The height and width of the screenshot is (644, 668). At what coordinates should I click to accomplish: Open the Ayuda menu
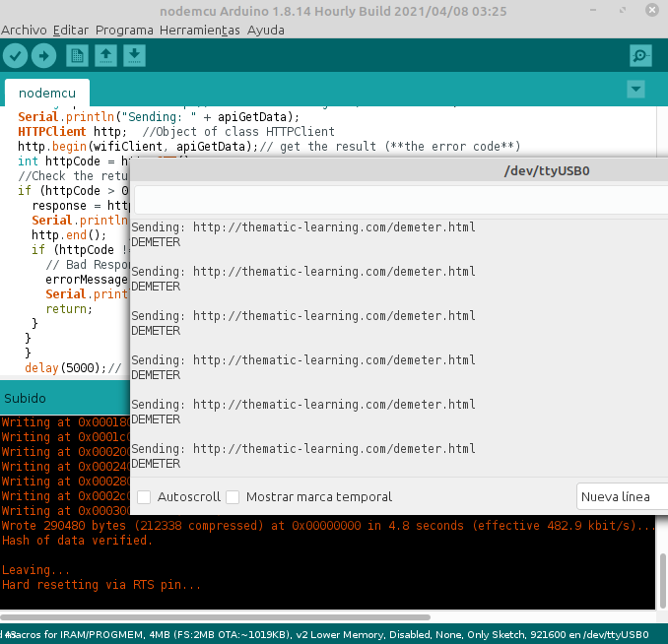tap(266, 30)
